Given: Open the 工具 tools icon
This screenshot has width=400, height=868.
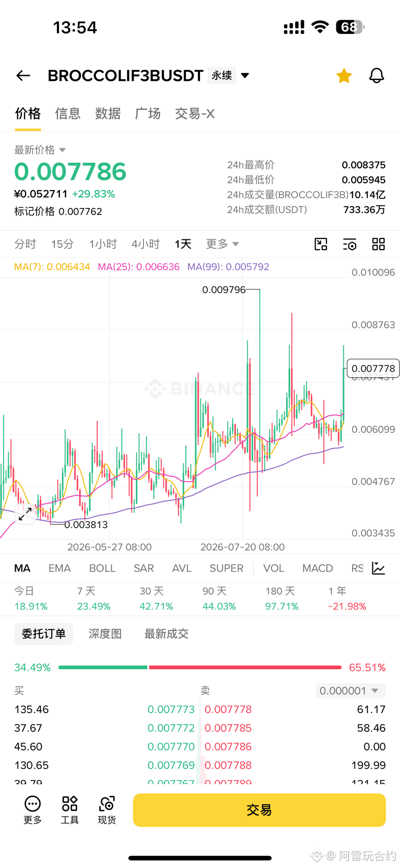Looking at the screenshot, I should pos(70,810).
